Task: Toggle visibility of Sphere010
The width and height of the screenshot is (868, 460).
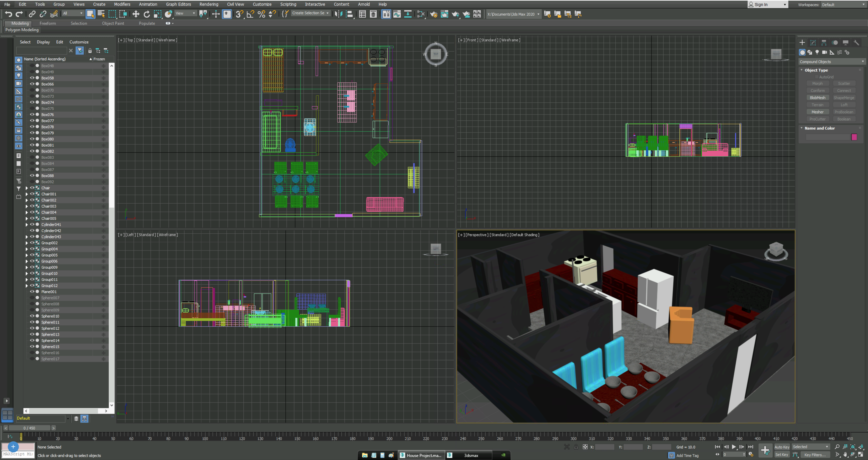Action: [x=32, y=316]
